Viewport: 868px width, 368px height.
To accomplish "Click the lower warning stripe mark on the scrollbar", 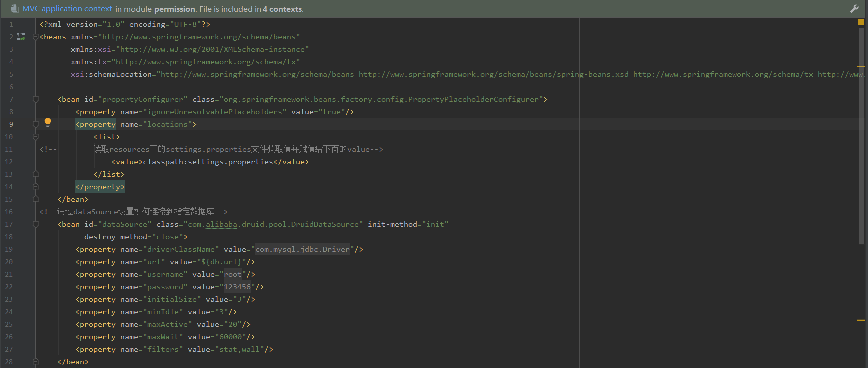I will 861,320.
